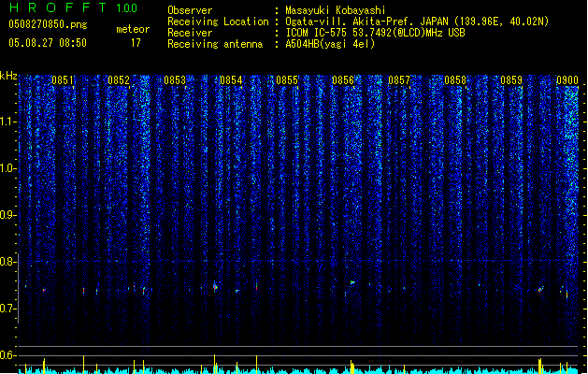
Task: Click the 0900 time marker
Action: coord(567,80)
